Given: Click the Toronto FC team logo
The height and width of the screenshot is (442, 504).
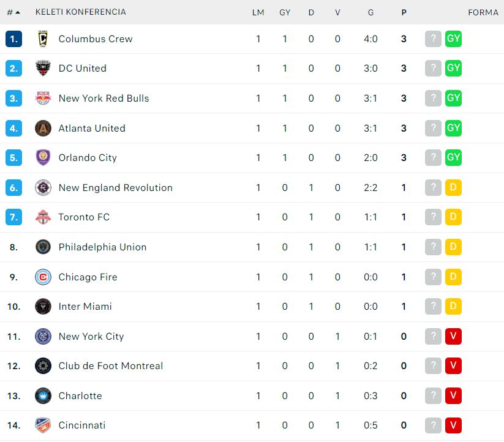Looking at the screenshot, I should (43, 217).
